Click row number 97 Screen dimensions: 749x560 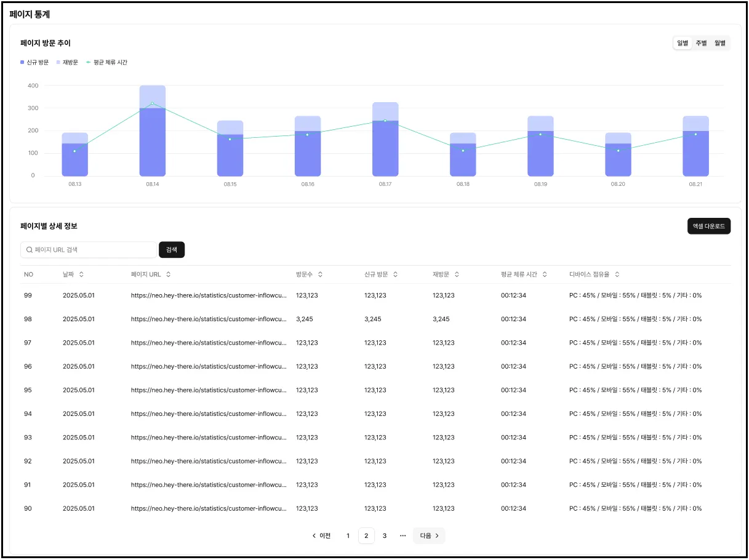tap(28, 343)
